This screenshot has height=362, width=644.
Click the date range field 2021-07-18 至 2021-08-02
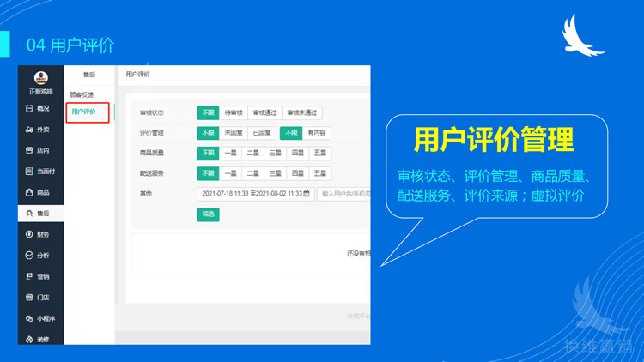point(256,194)
